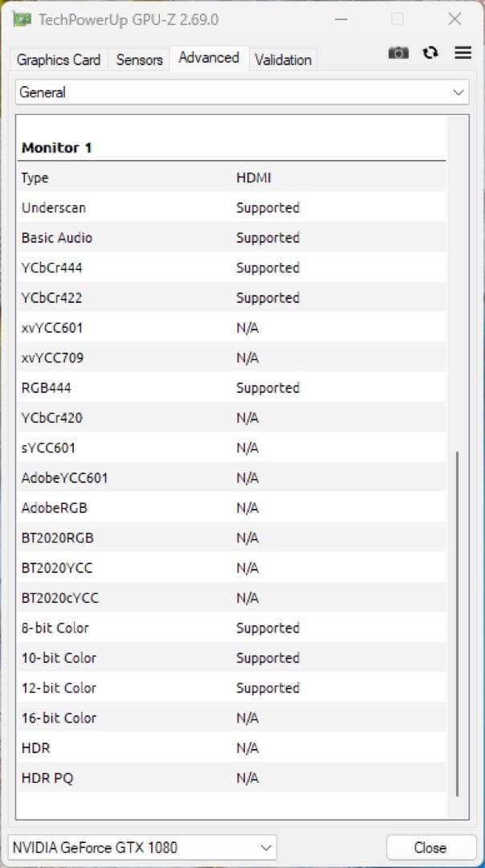Open the Validation tab

coord(283,59)
